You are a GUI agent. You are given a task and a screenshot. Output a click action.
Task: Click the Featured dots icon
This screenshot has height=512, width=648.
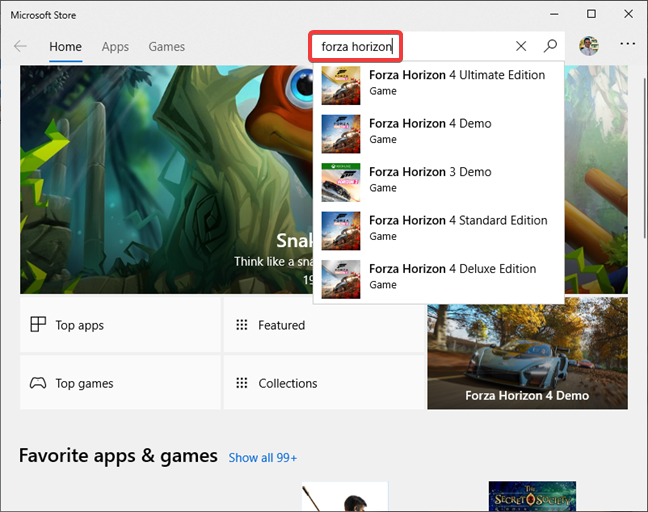tap(242, 325)
